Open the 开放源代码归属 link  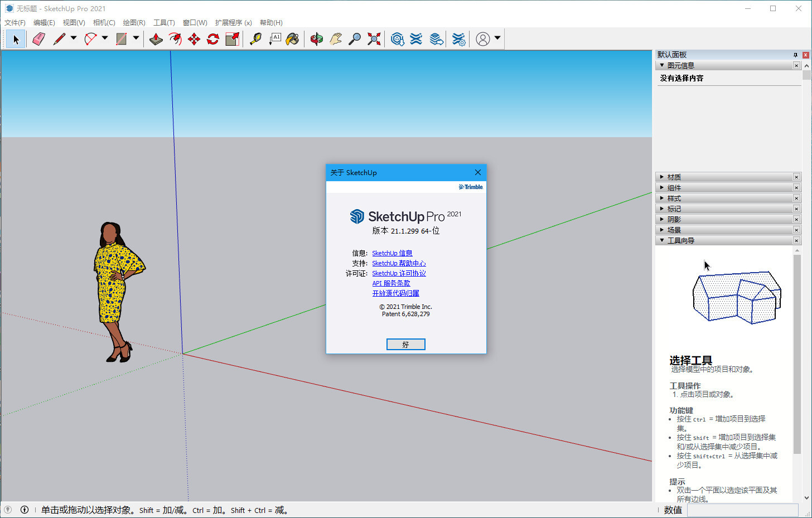point(395,293)
